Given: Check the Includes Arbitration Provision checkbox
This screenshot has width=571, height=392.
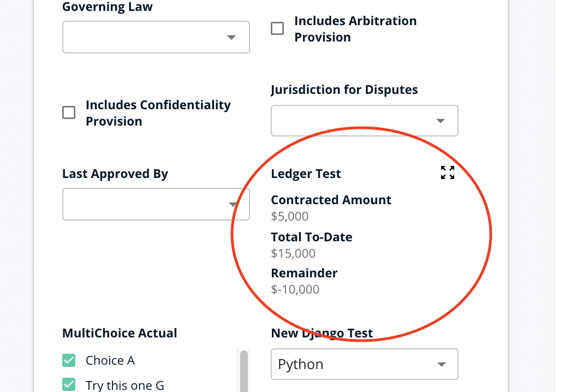Looking at the screenshot, I should coord(277,29).
